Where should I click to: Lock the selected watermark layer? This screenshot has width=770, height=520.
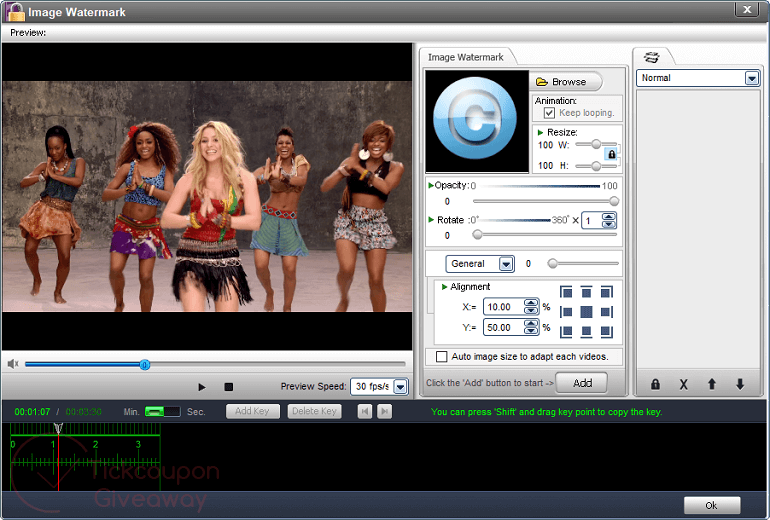pos(655,384)
